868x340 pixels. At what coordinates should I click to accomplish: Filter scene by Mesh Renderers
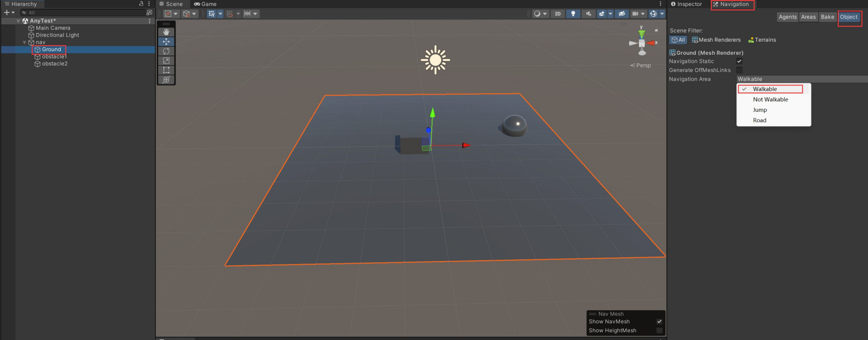[716, 40]
